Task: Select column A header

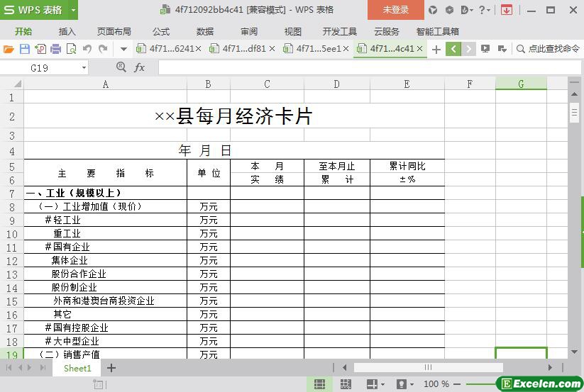Action: (x=106, y=84)
